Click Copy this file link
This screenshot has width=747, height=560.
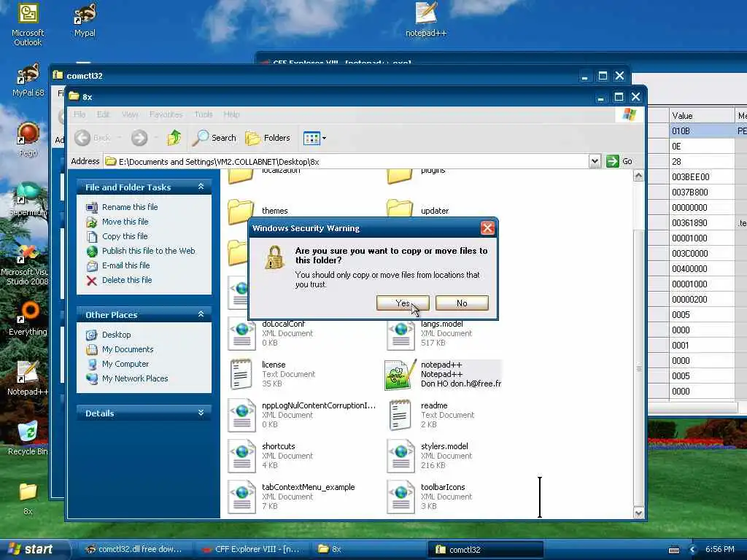(125, 236)
